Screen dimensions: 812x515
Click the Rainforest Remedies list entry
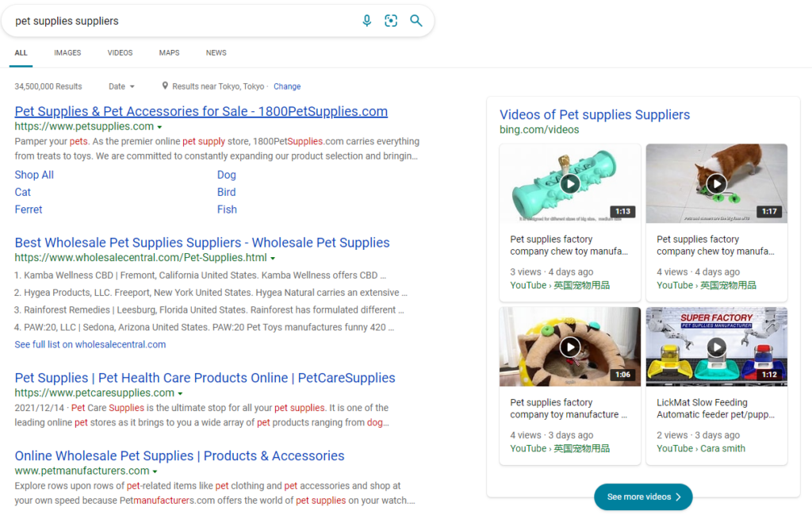[x=209, y=309]
